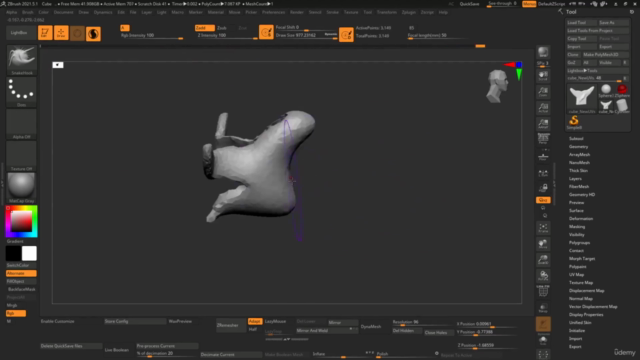Adjust the Z Intensity slider
Viewport: 640px width, 360px height.
click(227, 36)
